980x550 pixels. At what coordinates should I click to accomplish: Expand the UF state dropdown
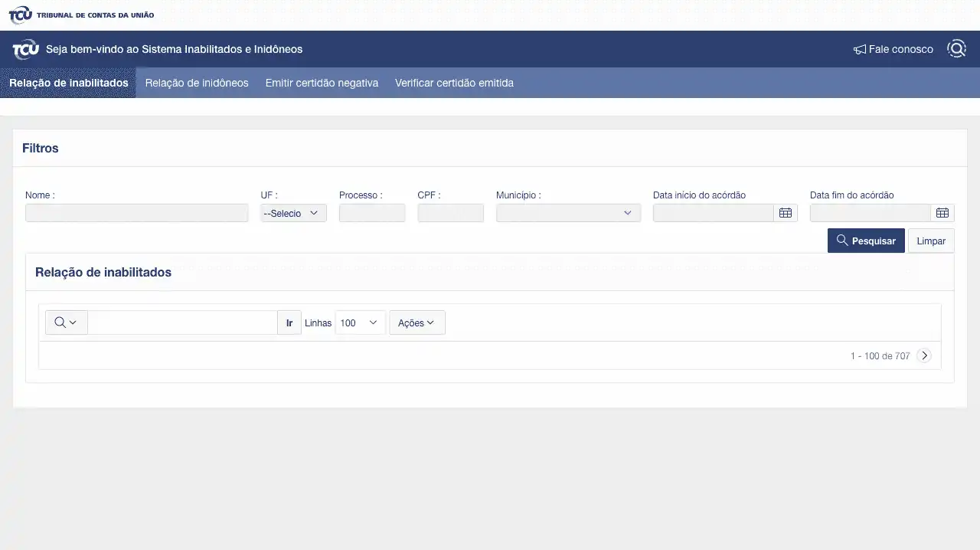pos(293,213)
